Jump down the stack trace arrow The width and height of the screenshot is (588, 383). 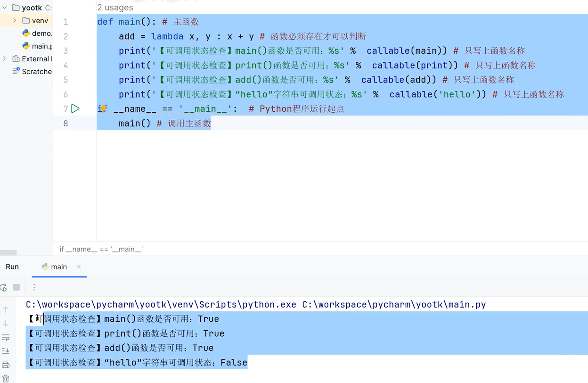coord(6,324)
